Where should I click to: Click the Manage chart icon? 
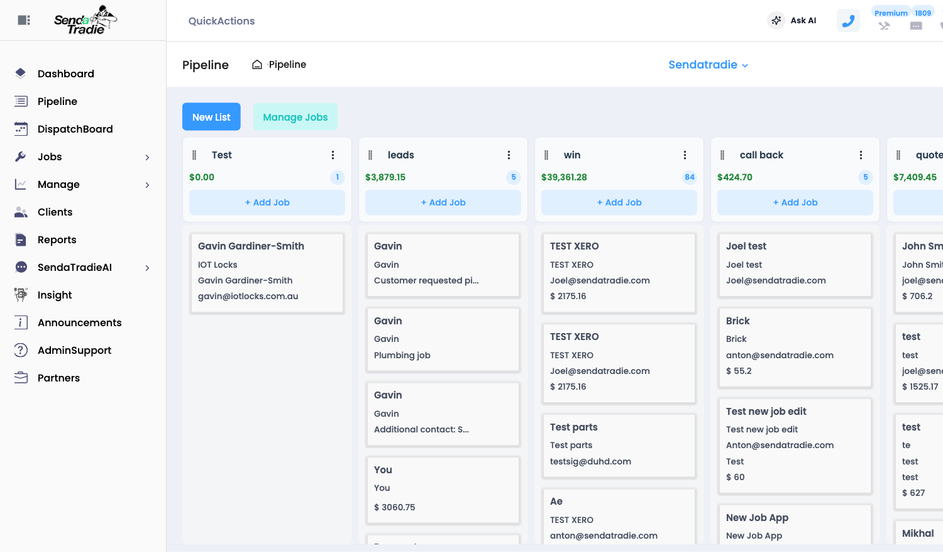(x=21, y=184)
